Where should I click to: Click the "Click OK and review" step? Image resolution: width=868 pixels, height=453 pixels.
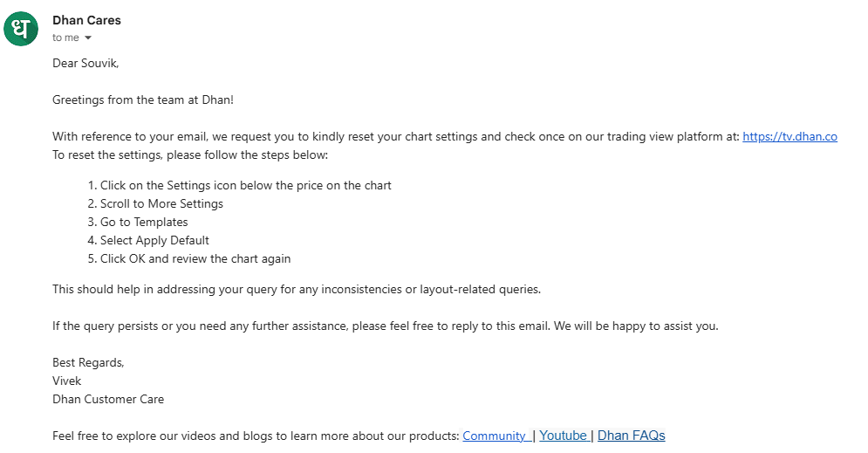[x=195, y=258]
